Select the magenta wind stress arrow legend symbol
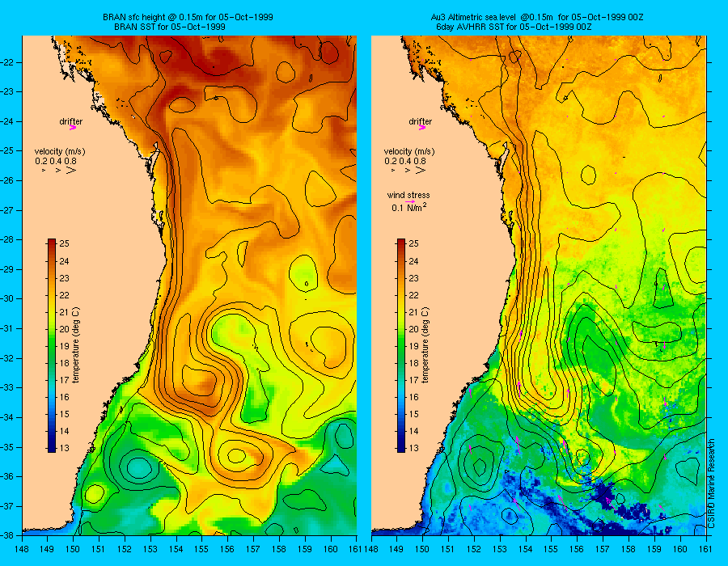The height and width of the screenshot is (566, 728). click(x=410, y=202)
